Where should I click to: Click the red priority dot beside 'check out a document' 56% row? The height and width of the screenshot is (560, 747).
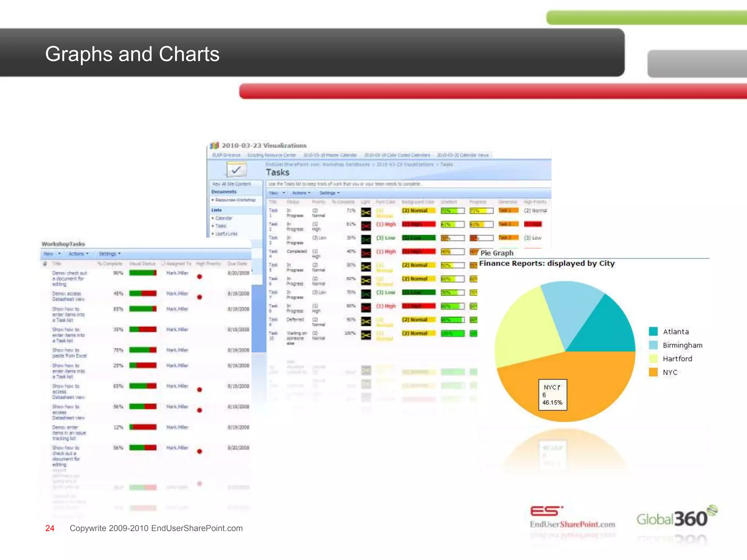tap(200, 451)
